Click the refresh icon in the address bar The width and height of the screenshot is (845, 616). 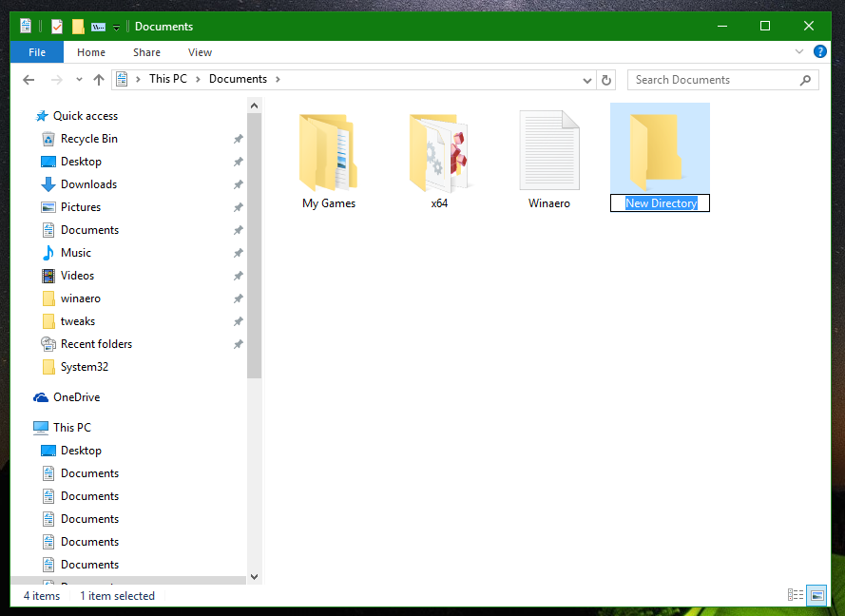click(606, 80)
